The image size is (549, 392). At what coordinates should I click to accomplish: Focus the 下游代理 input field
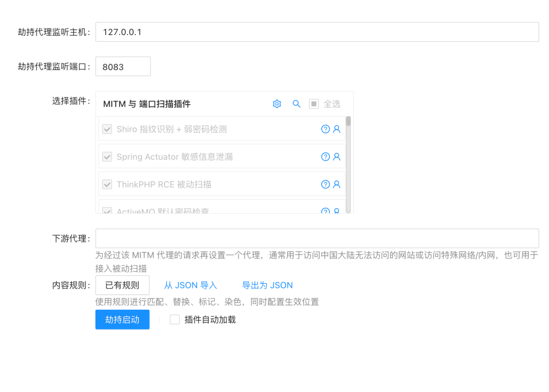[317, 238]
